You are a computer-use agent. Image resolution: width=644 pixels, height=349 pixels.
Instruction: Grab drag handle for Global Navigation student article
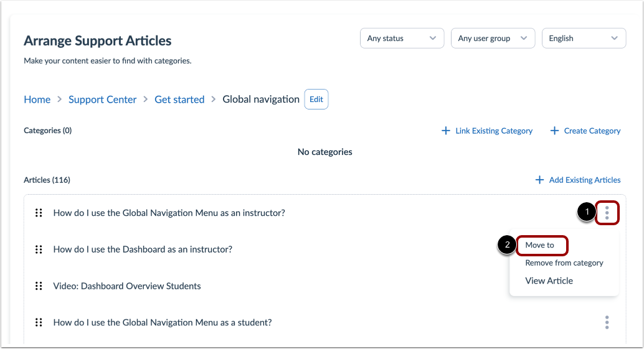point(39,322)
